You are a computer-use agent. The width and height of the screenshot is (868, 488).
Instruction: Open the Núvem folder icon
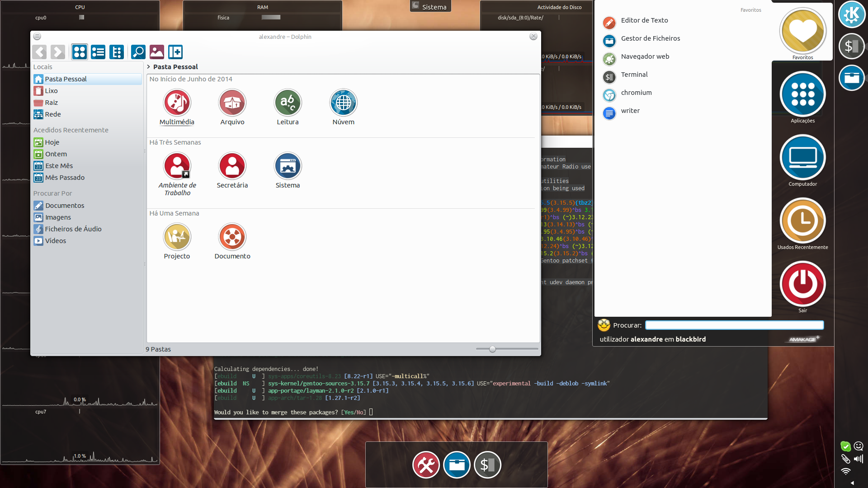coord(343,103)
